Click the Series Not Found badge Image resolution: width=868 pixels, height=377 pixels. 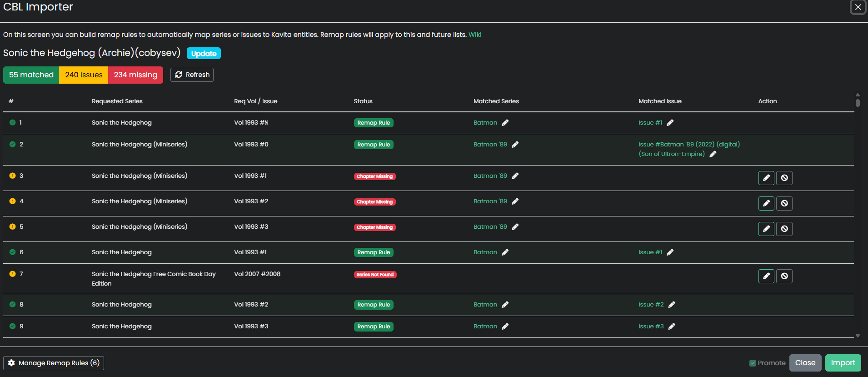[x=375, y=275]
